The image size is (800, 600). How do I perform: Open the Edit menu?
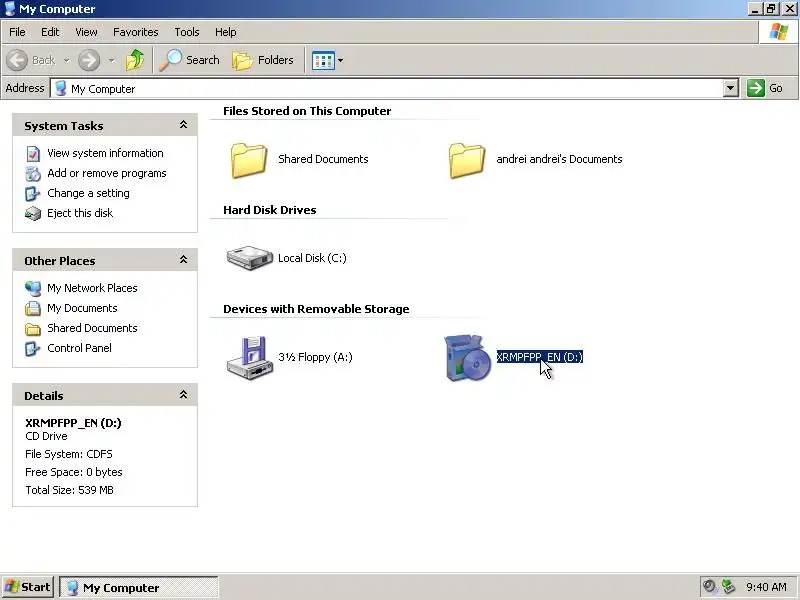pos(50,32)
